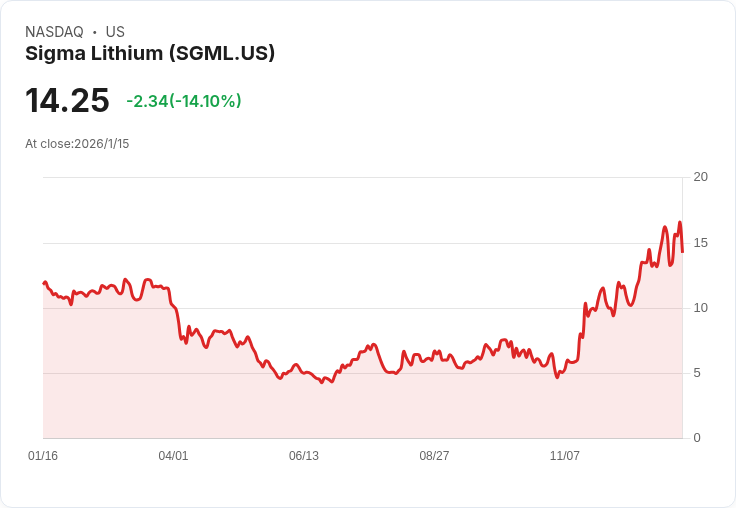This screenshot has height=508, width=736.
Task: Click the At close:2026/1/15 timestamp
Action: [x=77, y=144]
